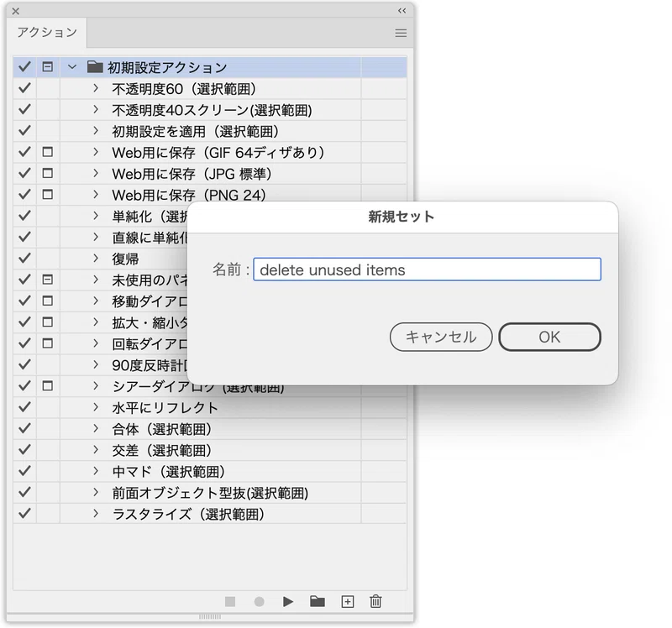The width and height of the screenshot is (672, 628).
Task: Click the folder icon of 初期設定アクション set
Action: coord(95,67)
